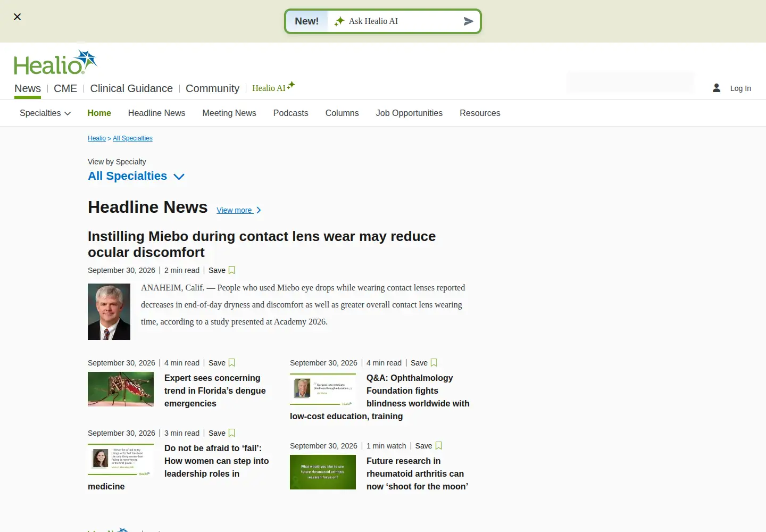Image resolution: width=766 pixels, height=532 pixels.
Task: Open the Florida dengue emergencies article
Action: tap(215, 390)
